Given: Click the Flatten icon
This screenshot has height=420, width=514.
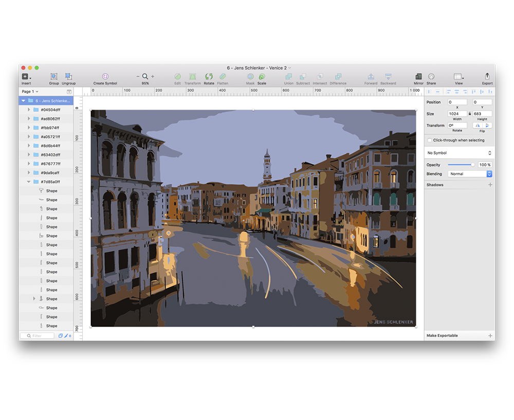Looking at the screenshot, I should [x=223, y=77].
